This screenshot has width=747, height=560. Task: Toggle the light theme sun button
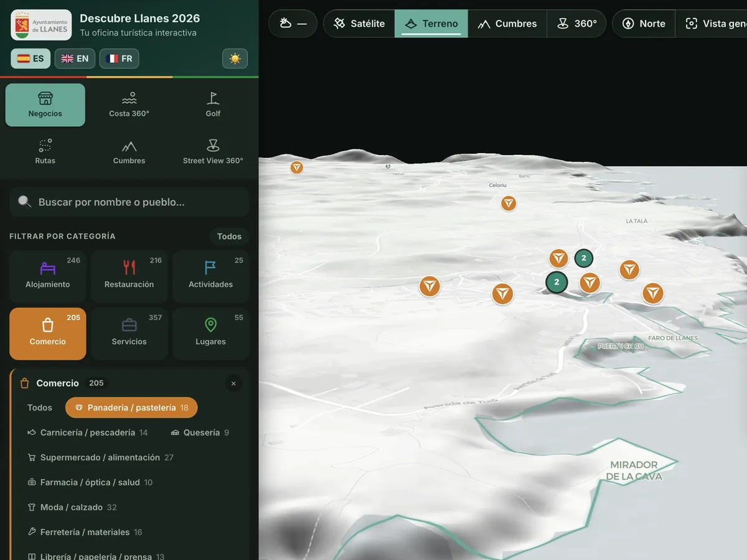coord(235,58)
